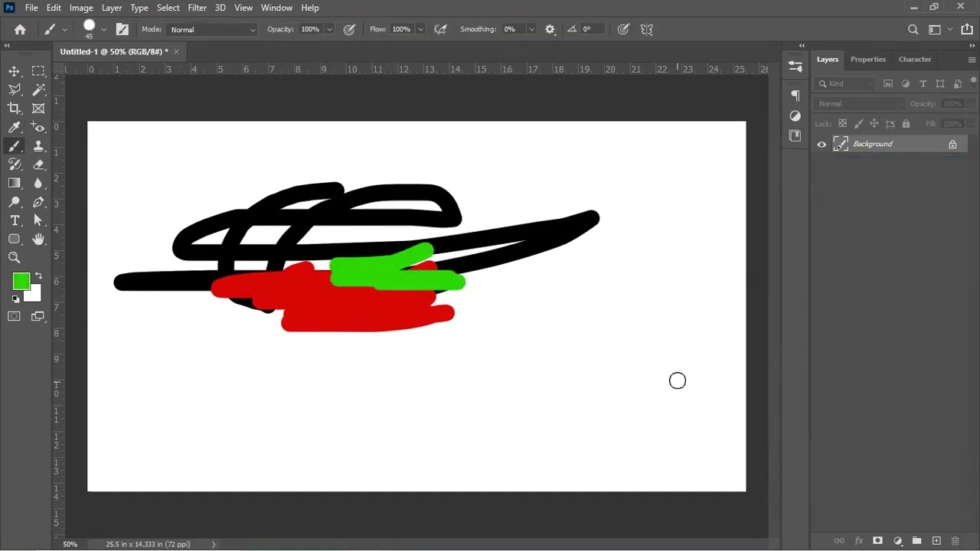The image size is (980, 551).
Task: Toggle pressure for brush size
Action: pos(624,29)
